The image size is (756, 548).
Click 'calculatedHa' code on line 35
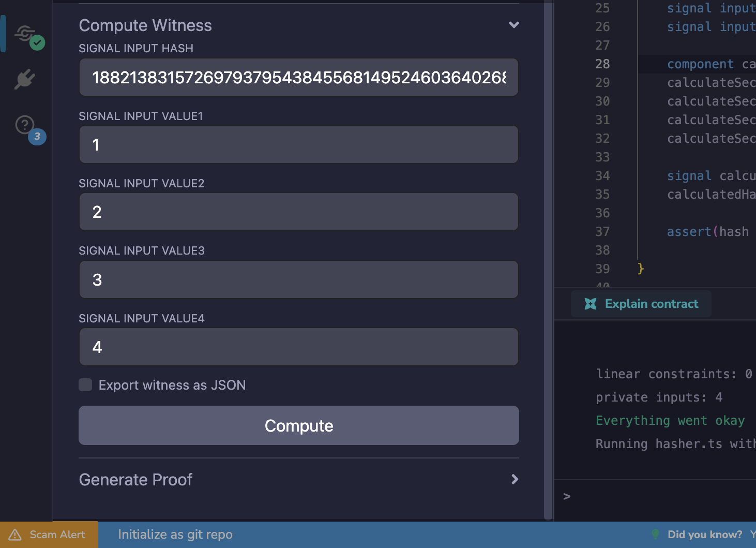click(711, 194)
